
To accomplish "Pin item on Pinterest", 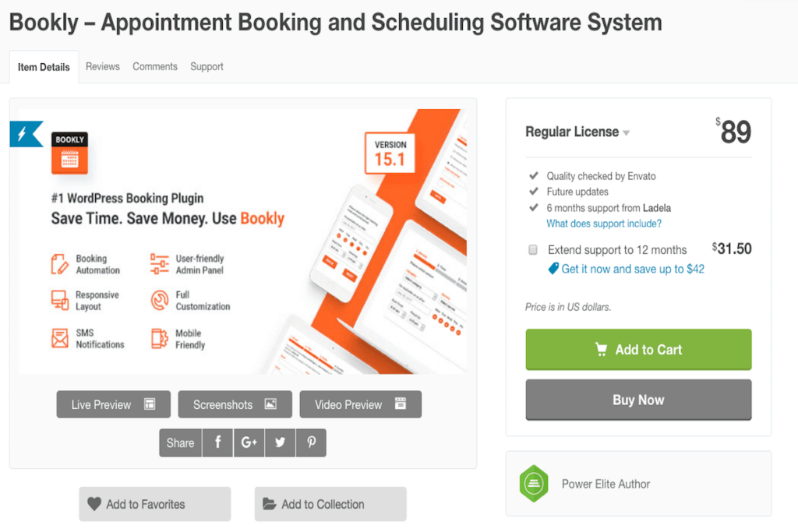I will tap(311, 443).
